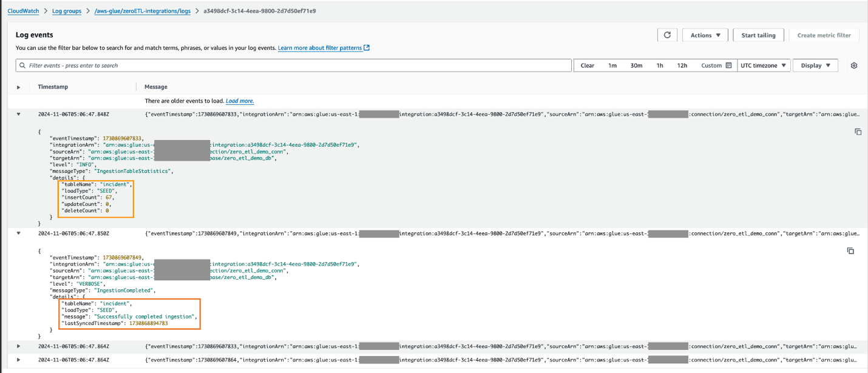Image resolution: width=868 pixels, height=373 pixels.
Task: Collapse the 05:06:47.850Z log event
Action: 19,233
